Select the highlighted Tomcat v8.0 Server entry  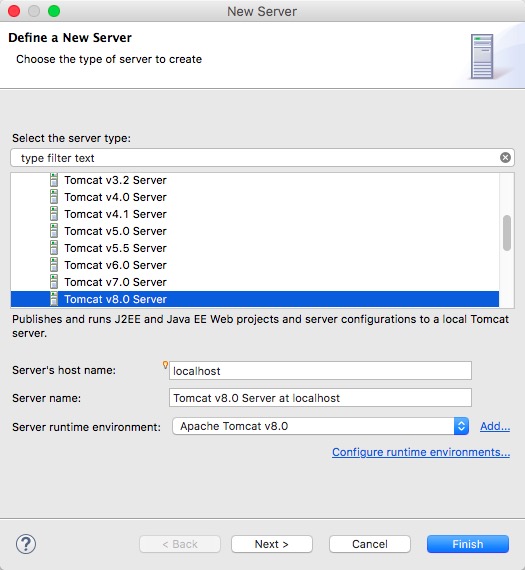(x=255, y=299)
